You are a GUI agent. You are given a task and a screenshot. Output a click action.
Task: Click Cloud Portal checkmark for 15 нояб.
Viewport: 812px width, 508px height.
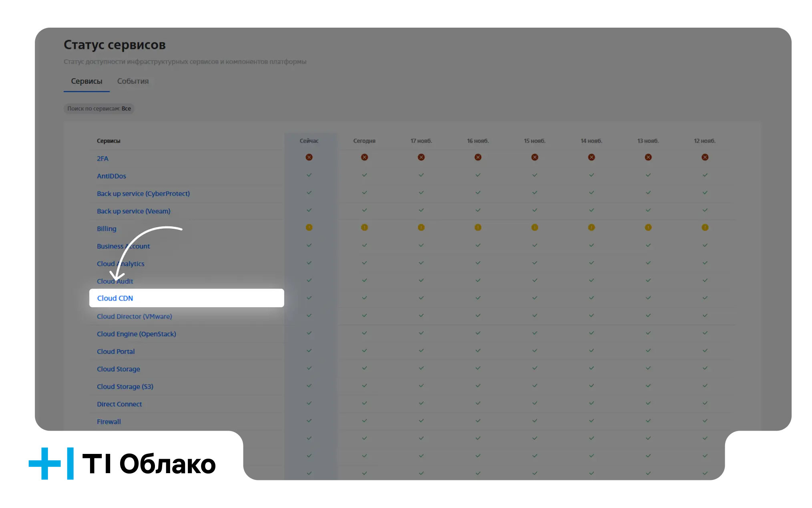tap(535, 351)
